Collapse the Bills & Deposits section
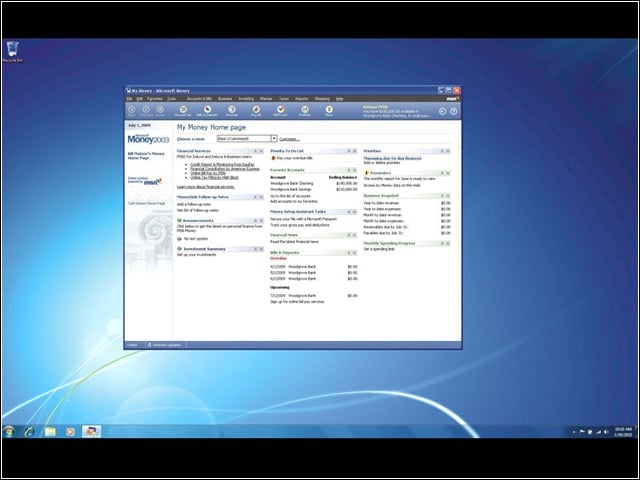Viewport: 640px width, 480px height. [x=349, y=253]
